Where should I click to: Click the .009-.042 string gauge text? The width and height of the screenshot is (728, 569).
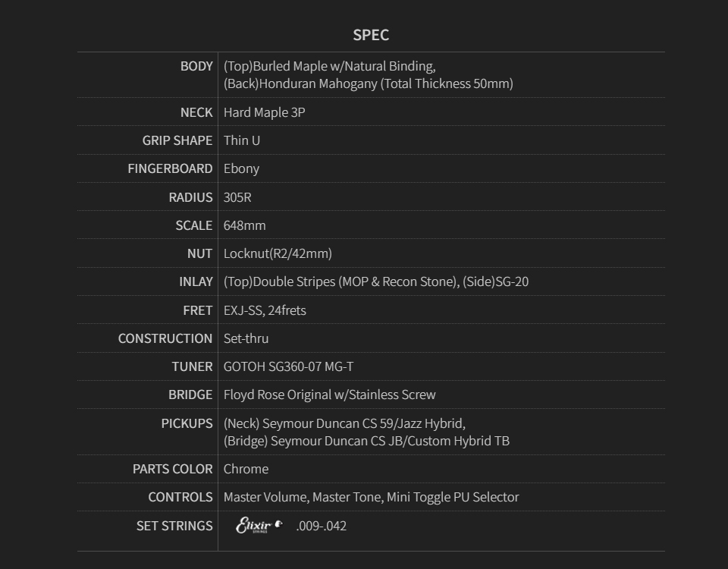[x=321, y=526]
